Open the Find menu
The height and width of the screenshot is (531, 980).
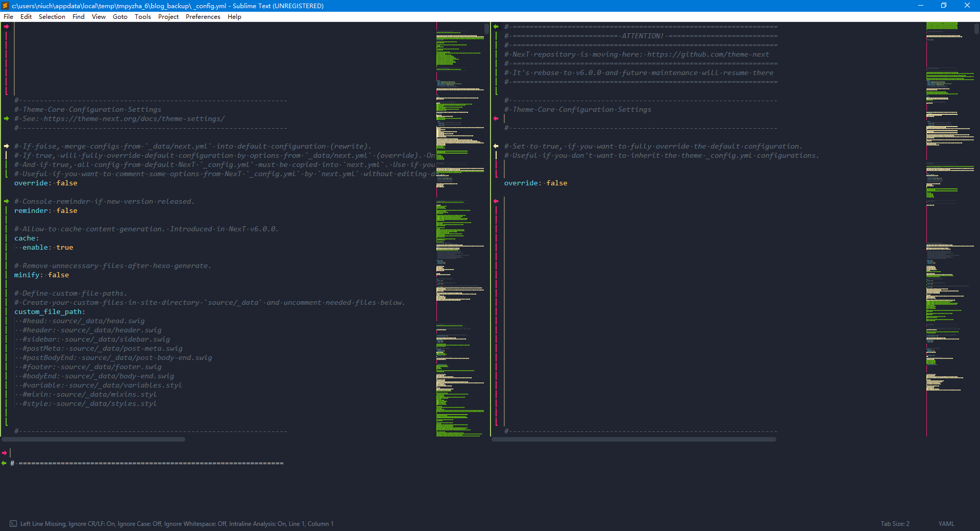tap(79, 16)
